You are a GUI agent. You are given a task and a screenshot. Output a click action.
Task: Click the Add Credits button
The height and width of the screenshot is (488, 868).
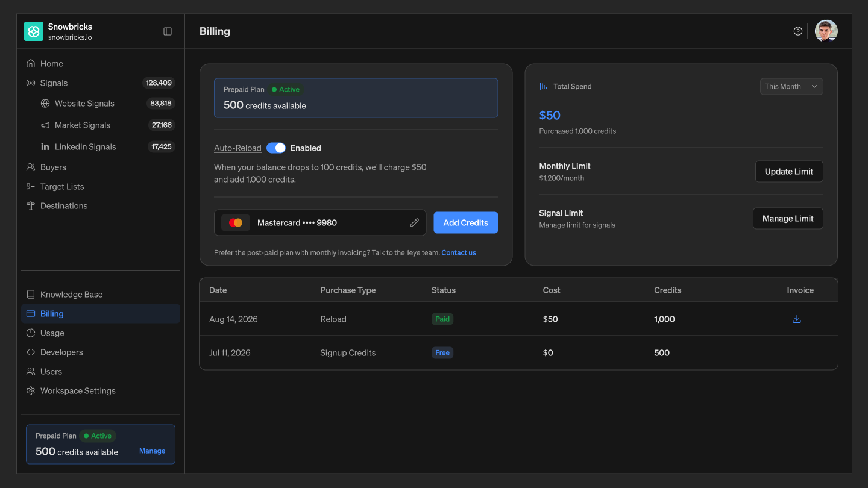(x=466, y=223)
